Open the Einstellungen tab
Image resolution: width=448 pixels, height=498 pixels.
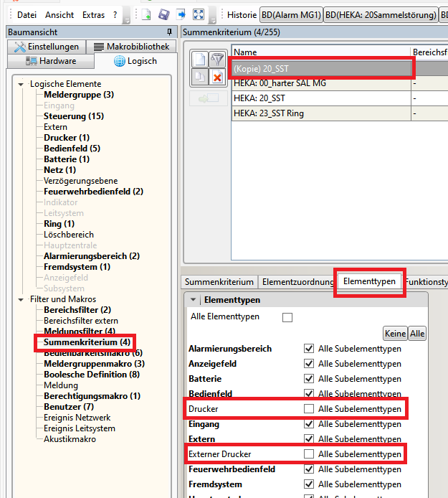point(47,47)
